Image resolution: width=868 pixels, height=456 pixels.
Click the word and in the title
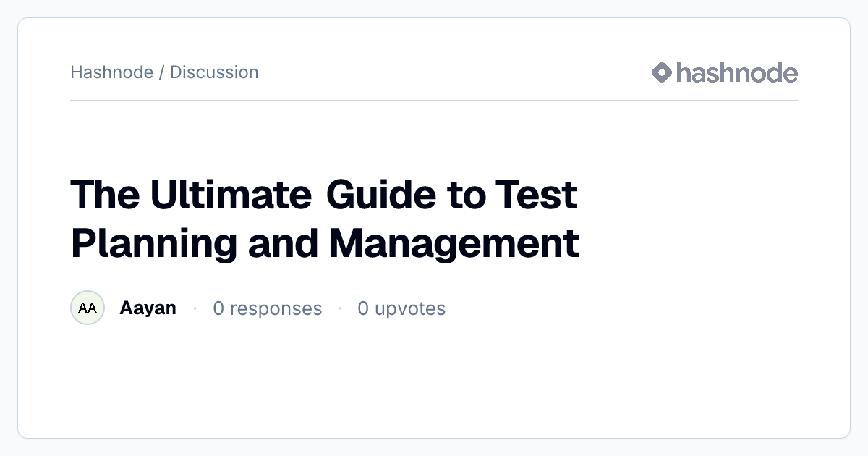283,243
